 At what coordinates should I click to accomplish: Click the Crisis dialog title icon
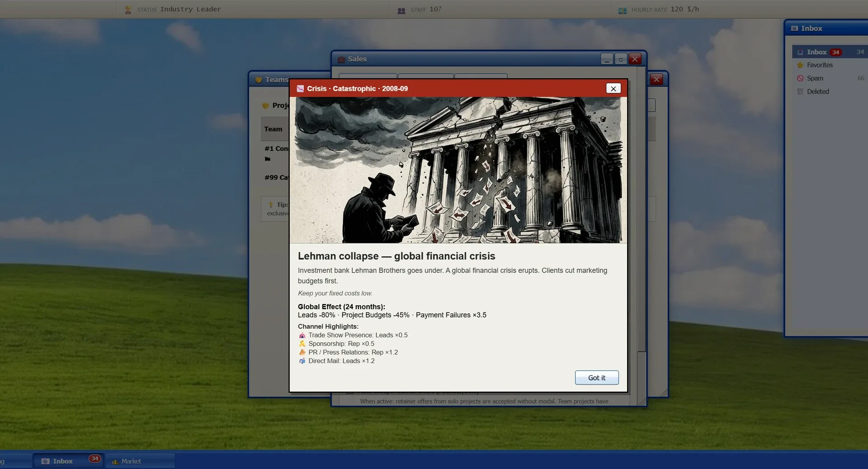pyautogui.click(x=300, y=89)
